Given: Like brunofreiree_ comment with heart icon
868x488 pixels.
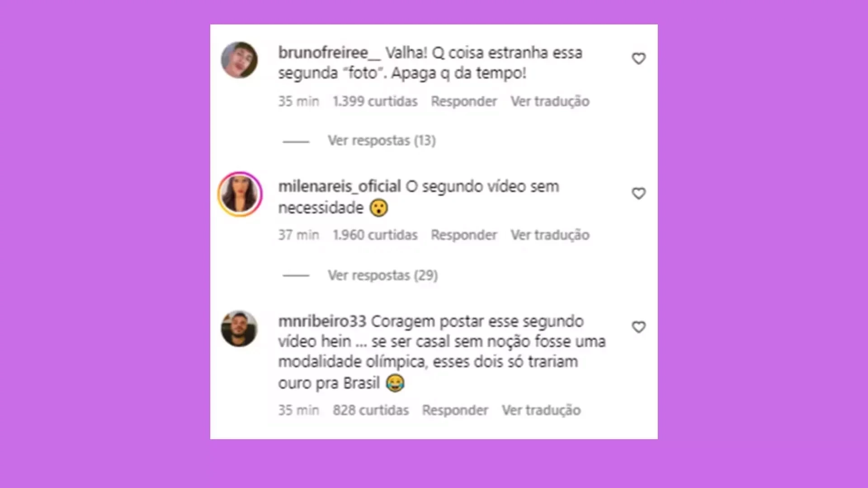Looking at the screenshot, I should [x=638, y=59].
